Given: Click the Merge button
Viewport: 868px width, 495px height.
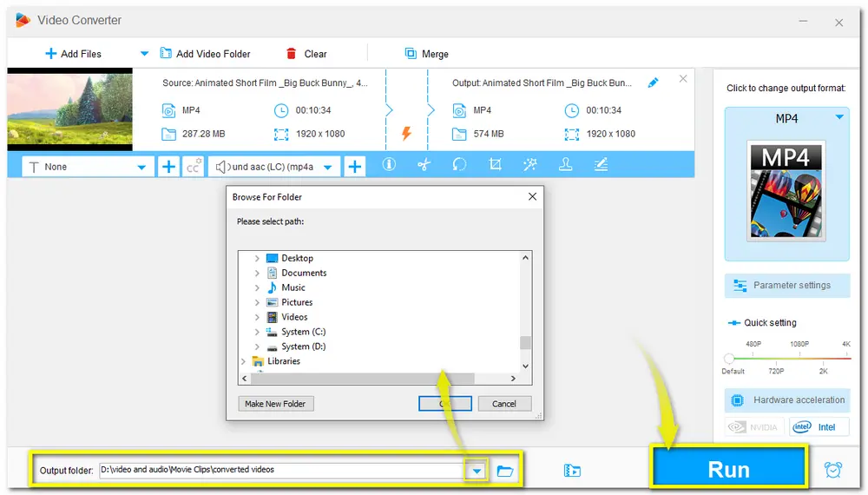Looking at the screenshot, I should [x=426, y=54].
